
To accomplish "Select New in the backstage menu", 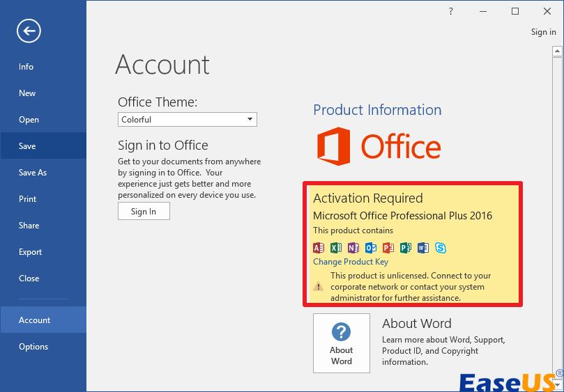I will click(x=43, y=93).
